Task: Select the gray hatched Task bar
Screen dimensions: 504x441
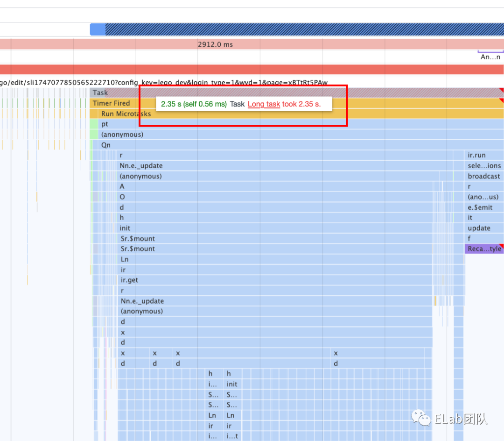Action: click(297, 92)
